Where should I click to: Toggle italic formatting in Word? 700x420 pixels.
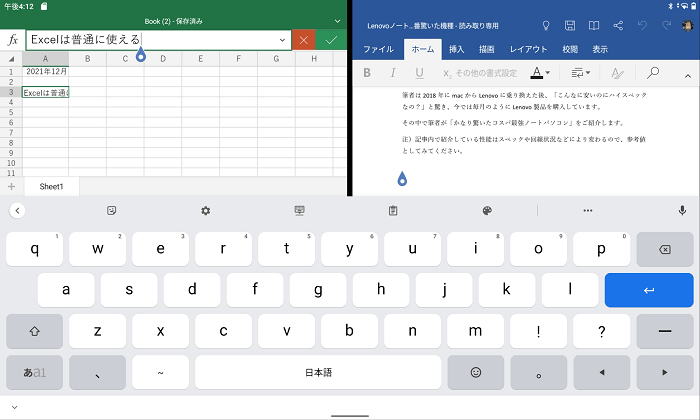pos(393,73)
